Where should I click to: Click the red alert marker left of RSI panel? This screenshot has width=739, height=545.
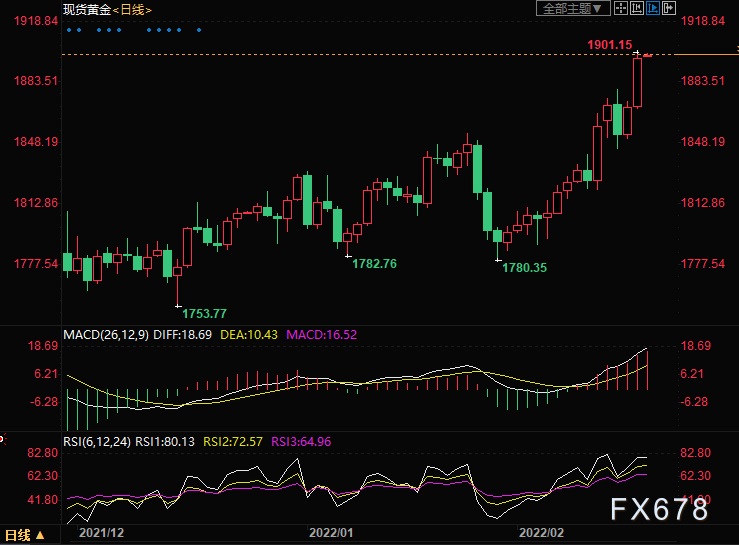coord(2,437)
